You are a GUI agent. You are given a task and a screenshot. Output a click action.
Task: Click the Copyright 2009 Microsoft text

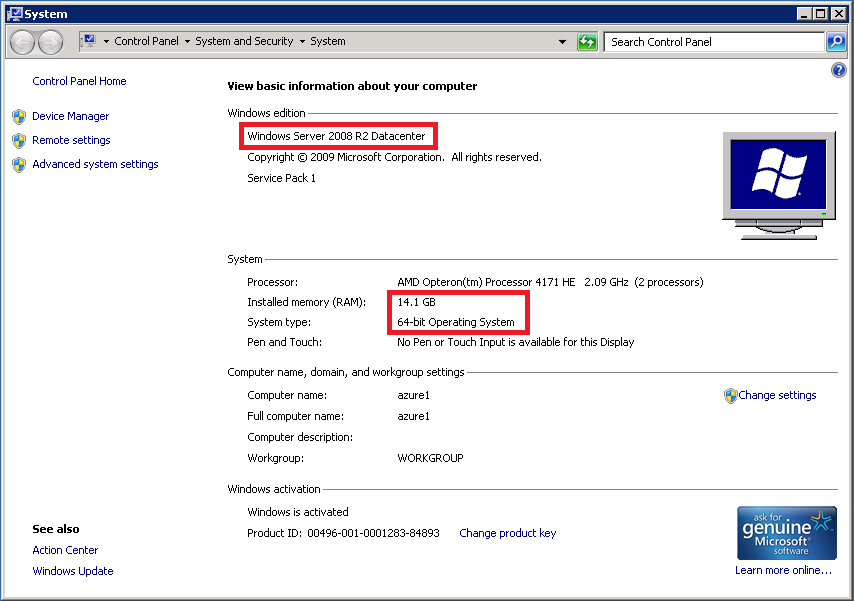(x=394, y=157)
